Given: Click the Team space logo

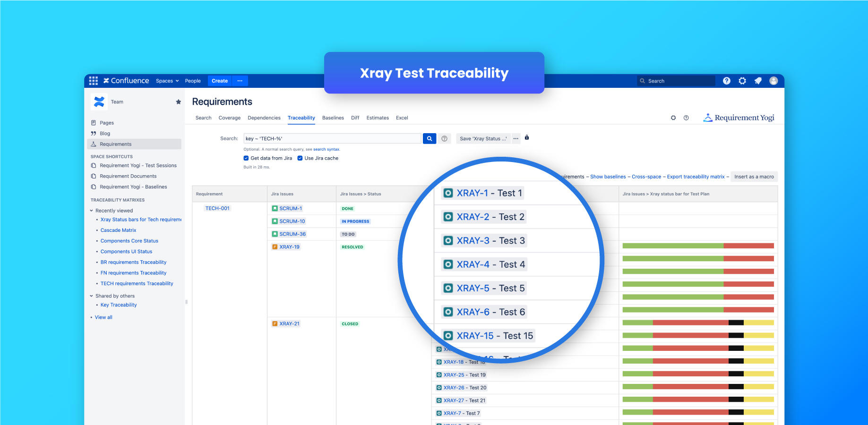Looking at the screenshot, I should tap(99, 102).
